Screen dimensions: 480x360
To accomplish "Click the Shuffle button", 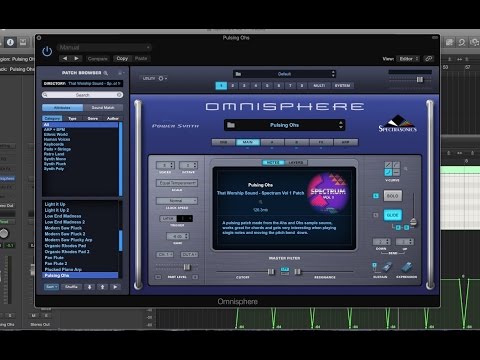I will [x=71, y=287].
